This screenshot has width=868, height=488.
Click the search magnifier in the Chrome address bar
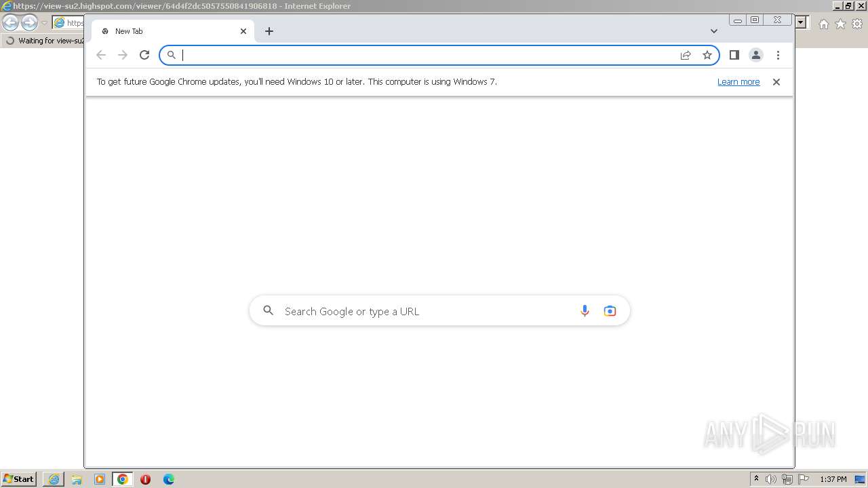pos(172,55)
